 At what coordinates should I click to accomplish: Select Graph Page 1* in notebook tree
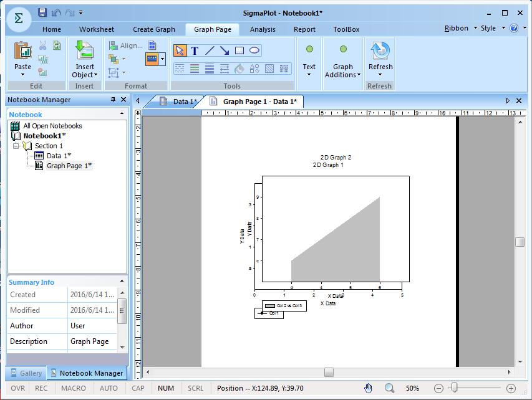[69, 166]
